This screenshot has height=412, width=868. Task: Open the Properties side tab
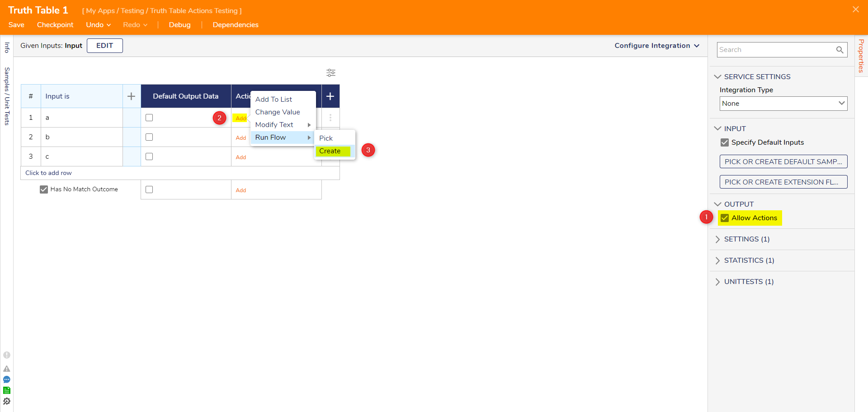pyautogui.click(x=861, y=56)
